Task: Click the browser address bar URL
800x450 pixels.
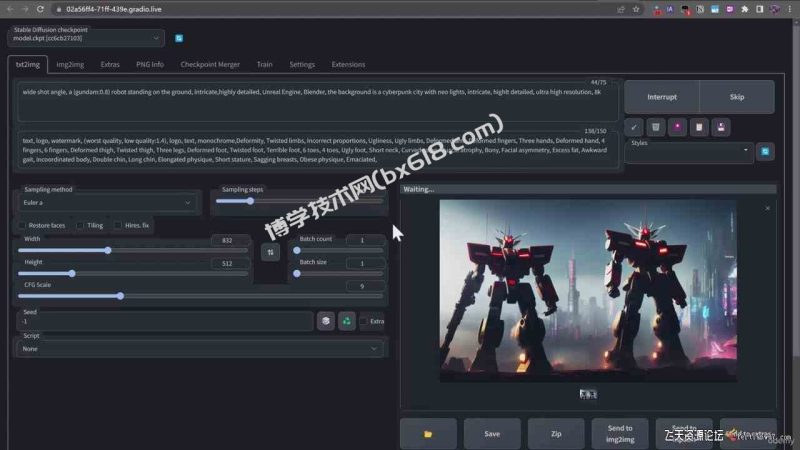Action: tap(114, 9)
